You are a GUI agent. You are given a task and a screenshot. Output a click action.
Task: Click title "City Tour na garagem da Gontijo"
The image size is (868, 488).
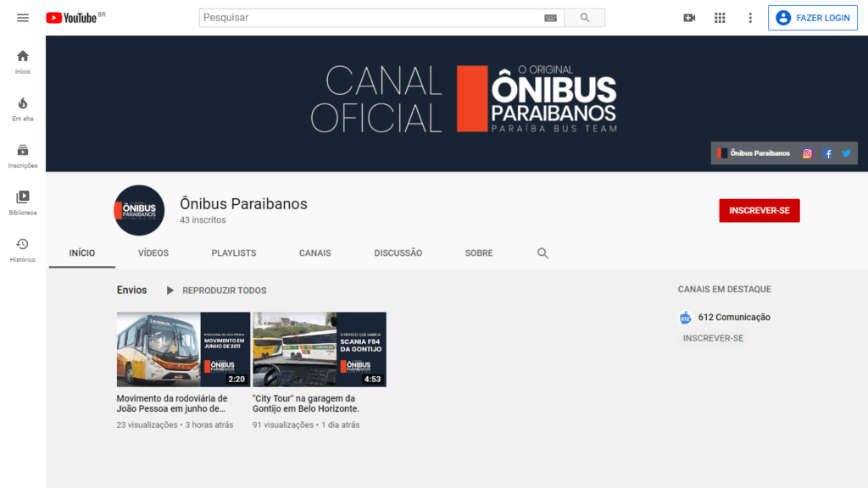(305, 403)
